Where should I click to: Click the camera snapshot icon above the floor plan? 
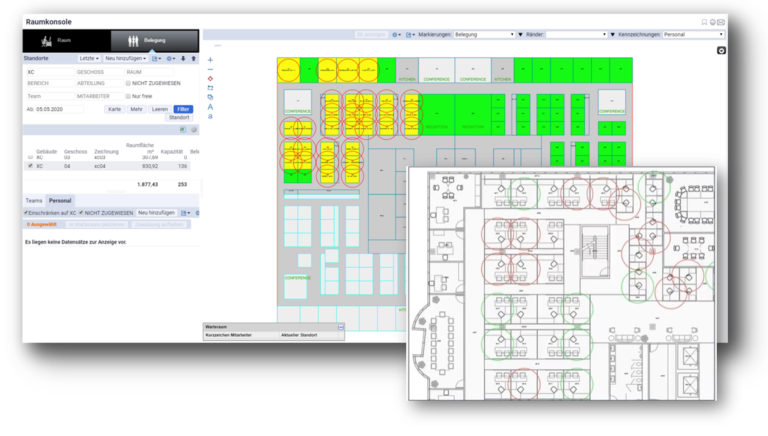pyautogui.click(x=721, y=50)
